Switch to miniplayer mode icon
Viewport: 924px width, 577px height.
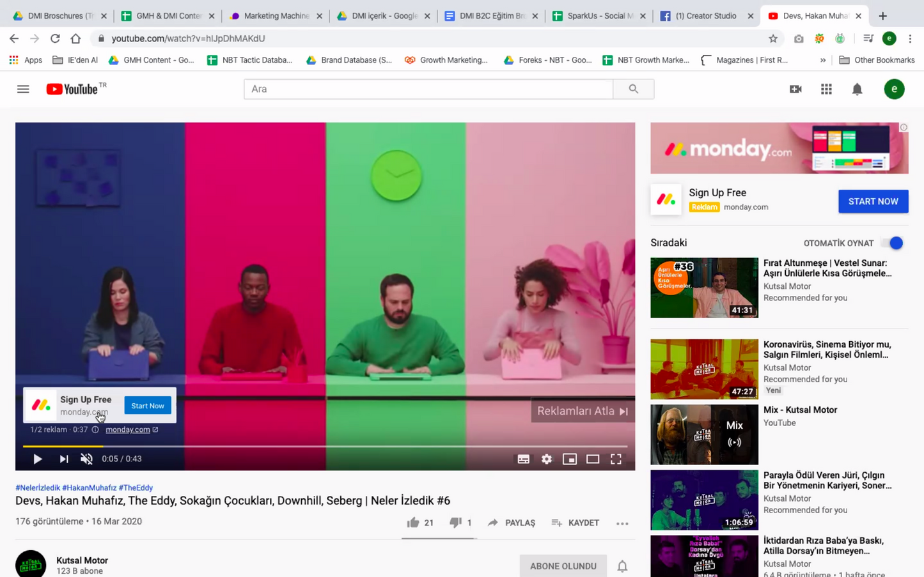[x=570, y=459]
